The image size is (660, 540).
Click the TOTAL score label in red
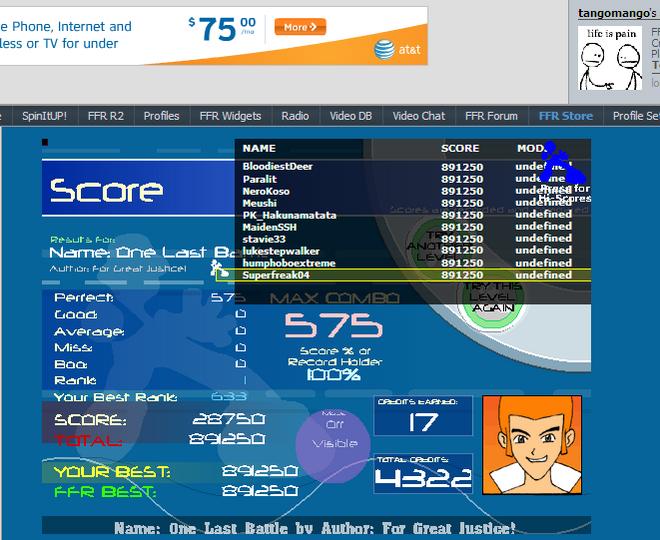[x=88, y=440]
